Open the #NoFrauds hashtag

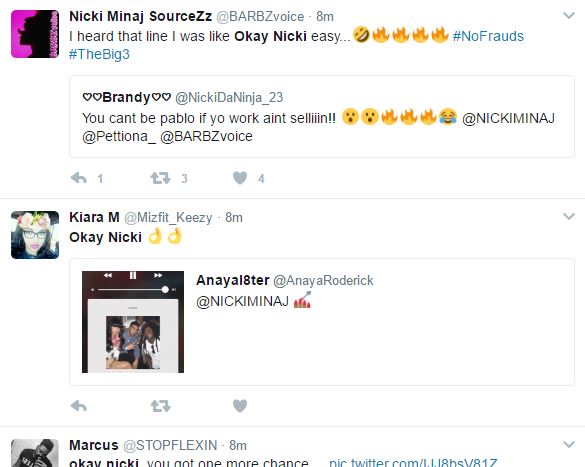(x=488, y=36)
